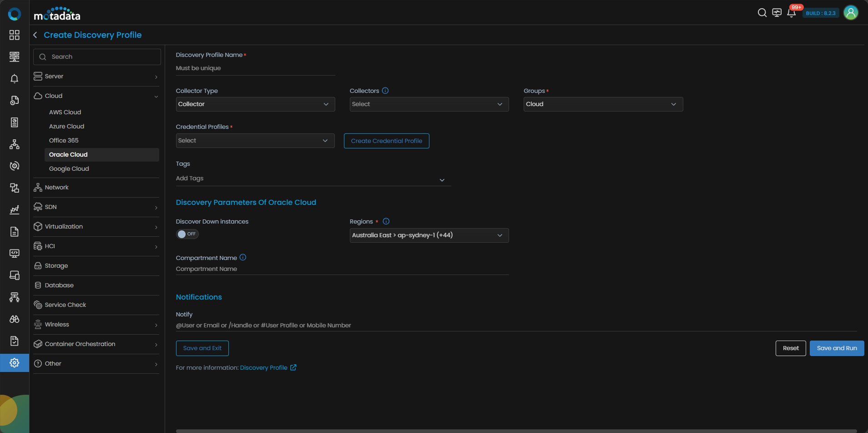Screen dimensions: 868x433
Task: Click the Notify input field
Action: [516, 326]
